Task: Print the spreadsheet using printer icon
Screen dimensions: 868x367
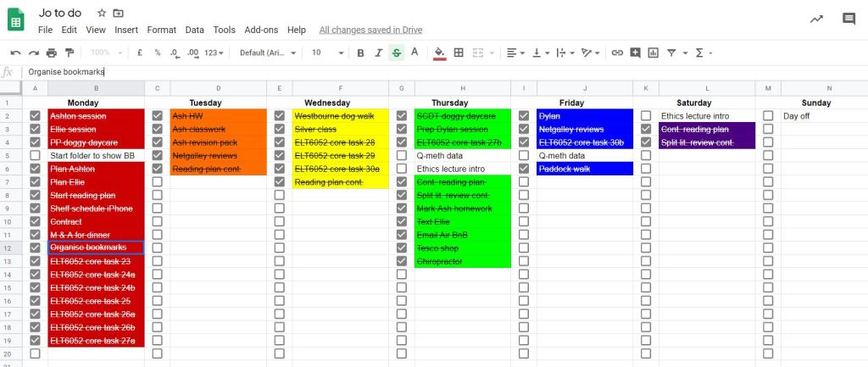Action: point(52,53)
